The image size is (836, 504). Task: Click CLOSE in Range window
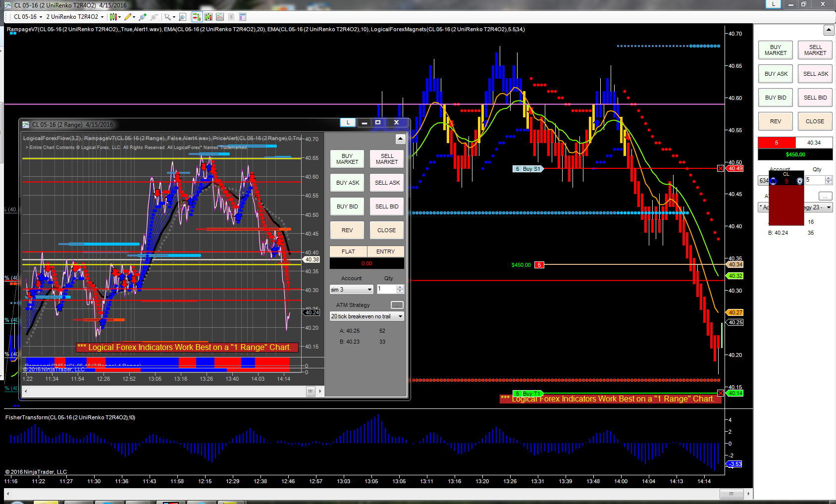(387, 230)
